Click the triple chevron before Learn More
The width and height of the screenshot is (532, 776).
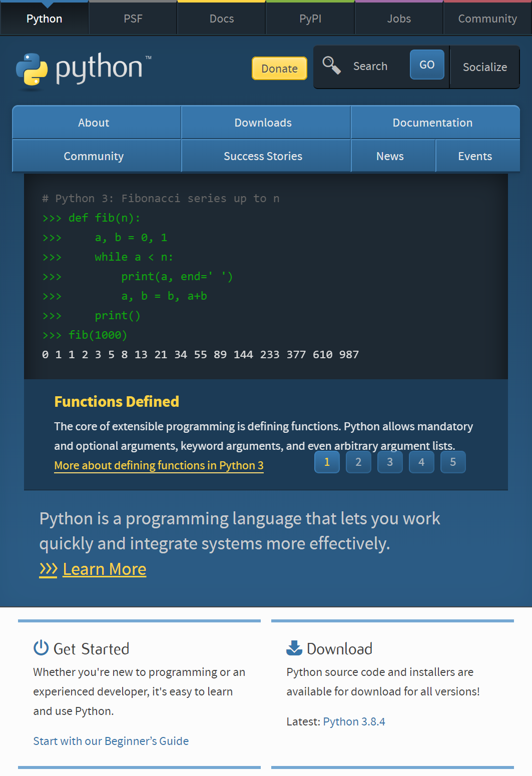49,569
